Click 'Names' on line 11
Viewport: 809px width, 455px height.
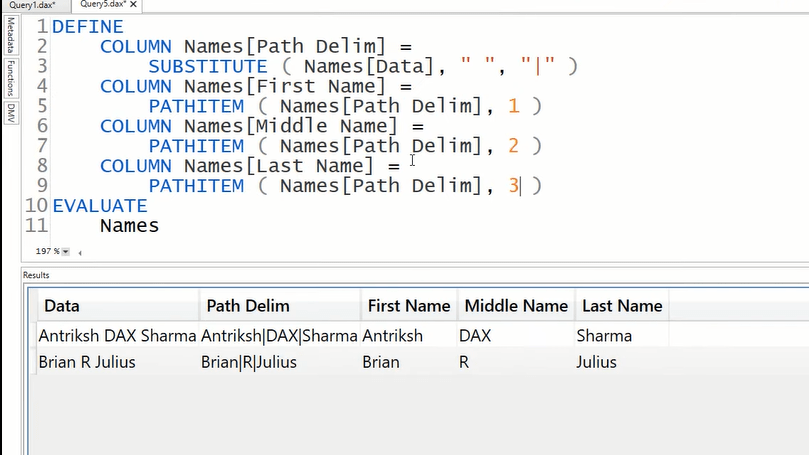tap(130, 226)
